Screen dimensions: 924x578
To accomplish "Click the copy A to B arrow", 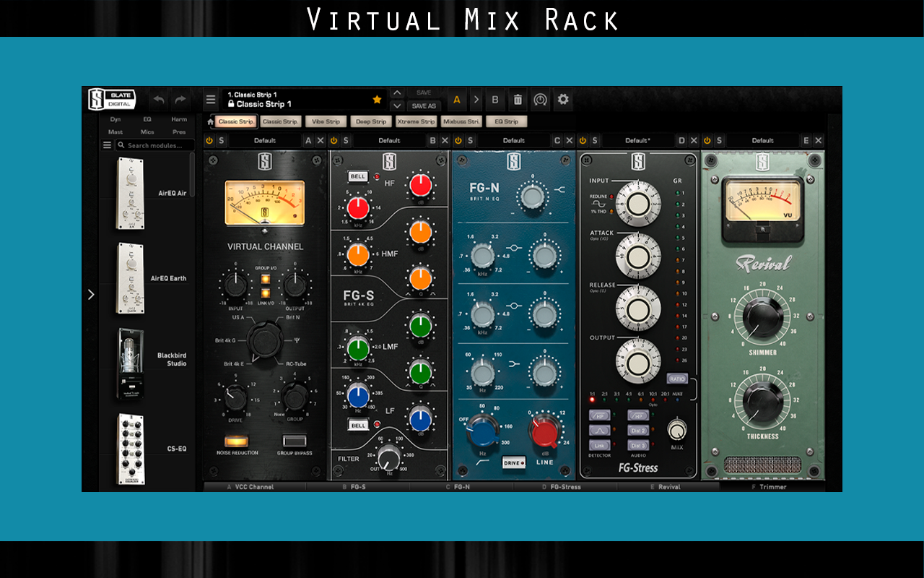I will pyautogui.click(x=476, y=100).
